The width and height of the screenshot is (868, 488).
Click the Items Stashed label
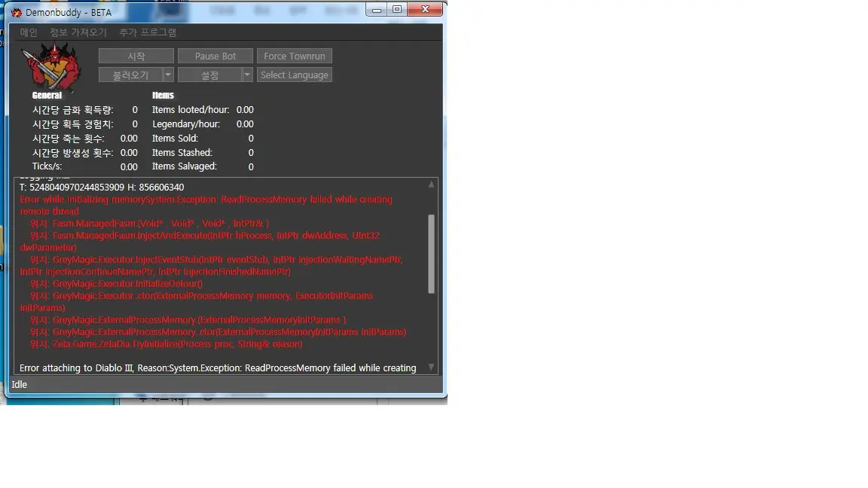tap(182, 153)
